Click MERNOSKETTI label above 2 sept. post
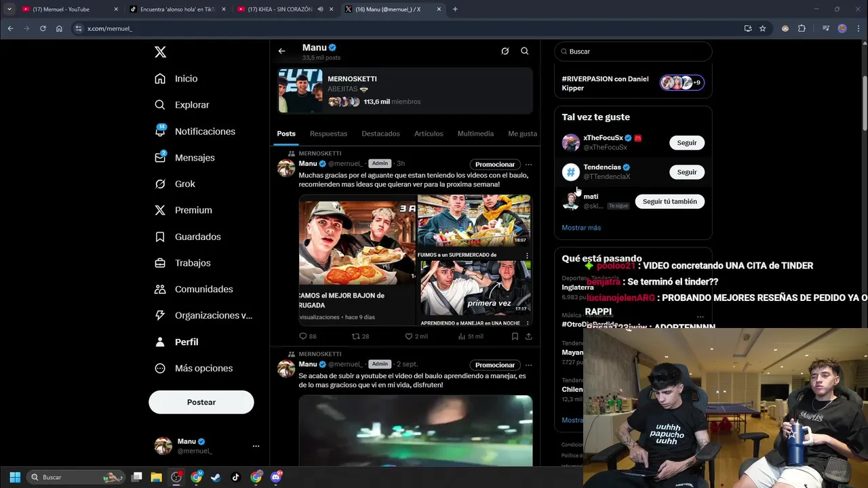The width and height of the screenshot is (868, 488). (320, 354)
